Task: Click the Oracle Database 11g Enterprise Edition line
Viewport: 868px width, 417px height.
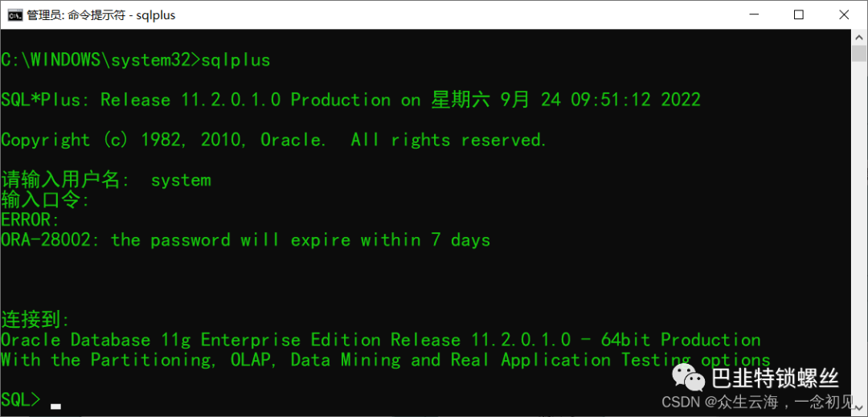Action: 380,340
